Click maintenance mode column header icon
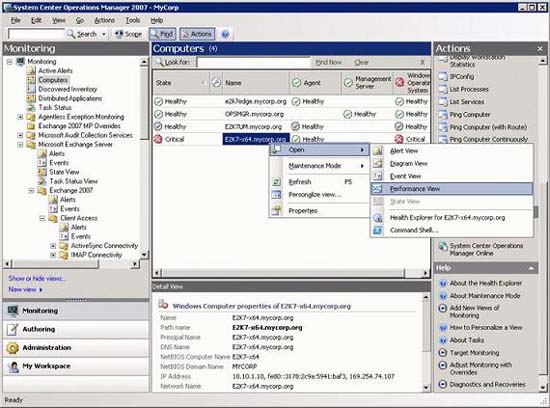 216,83
